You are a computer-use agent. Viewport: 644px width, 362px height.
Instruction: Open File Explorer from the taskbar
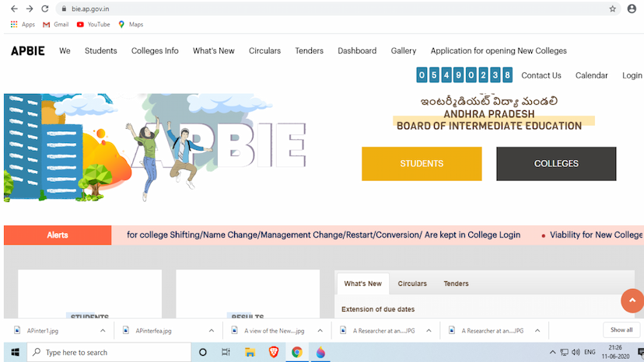tap(250, 352)
